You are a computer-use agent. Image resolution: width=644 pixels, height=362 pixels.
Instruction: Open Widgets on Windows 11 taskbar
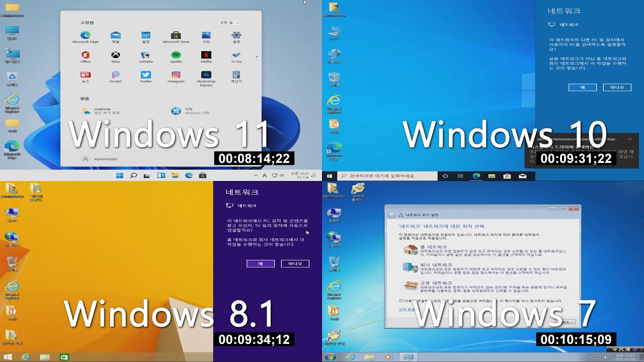click(x=161, y=175)
